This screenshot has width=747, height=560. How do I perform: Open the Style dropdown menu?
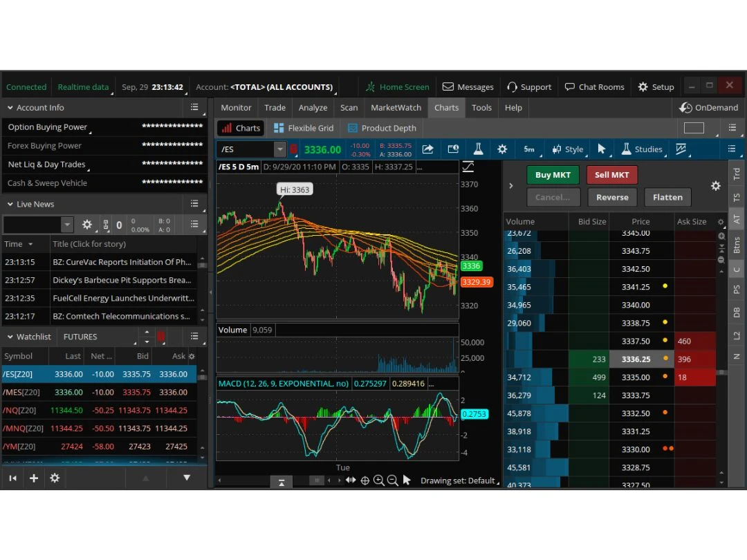point(567,149)
